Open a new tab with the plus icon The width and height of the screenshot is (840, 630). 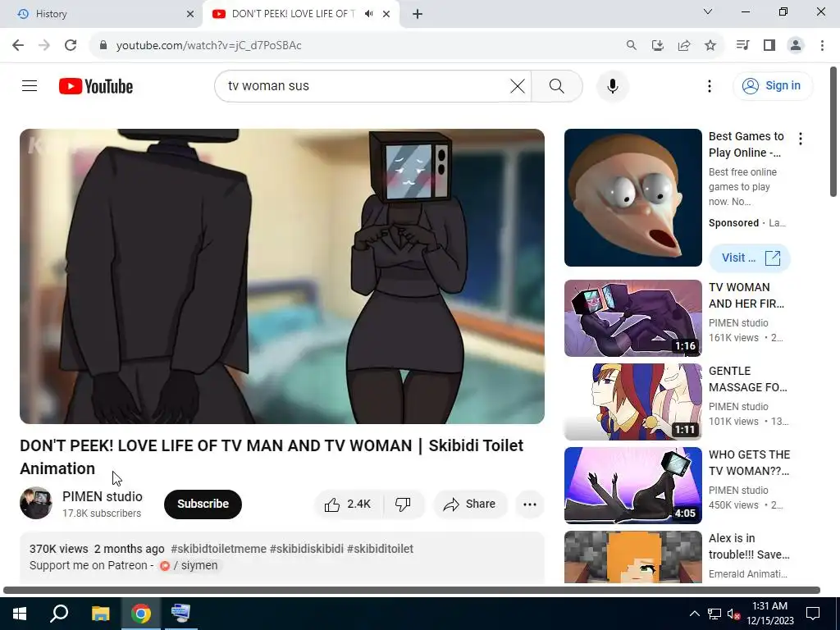(x=418, y=14)
